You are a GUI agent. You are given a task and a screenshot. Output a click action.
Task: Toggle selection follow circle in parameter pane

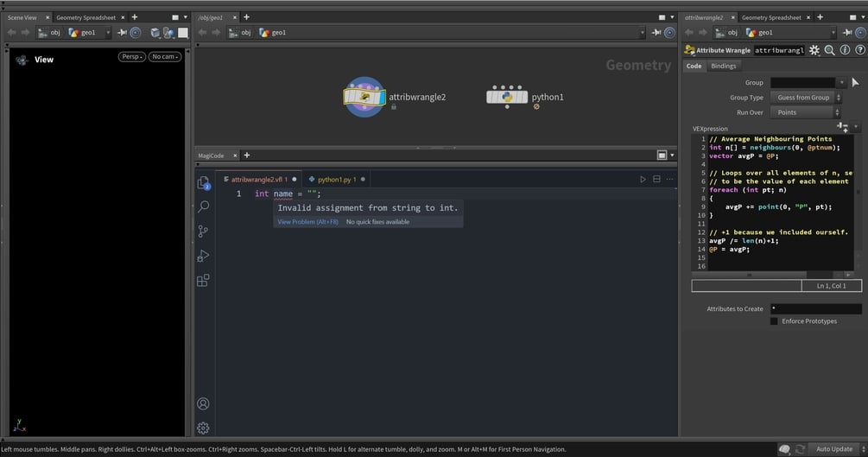point(861,33)
